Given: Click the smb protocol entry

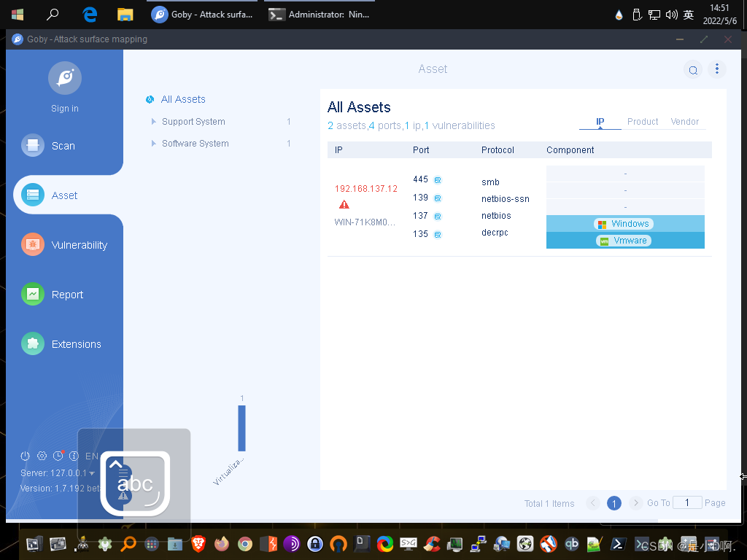Looking at the screenshot, I should [490, 182].
